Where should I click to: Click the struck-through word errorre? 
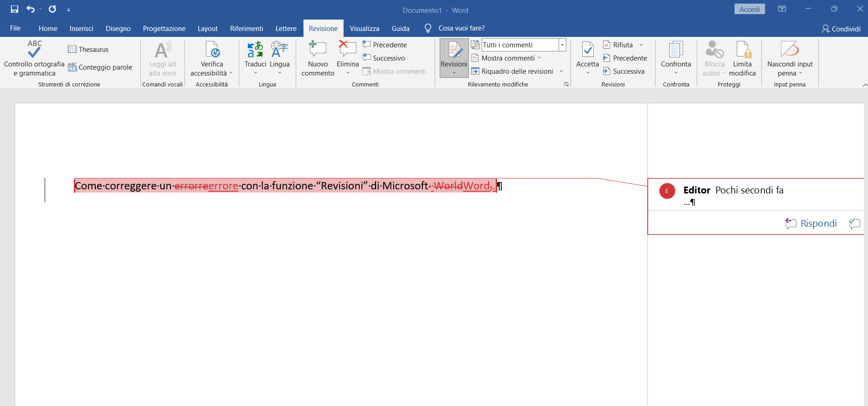pos(191,186)
